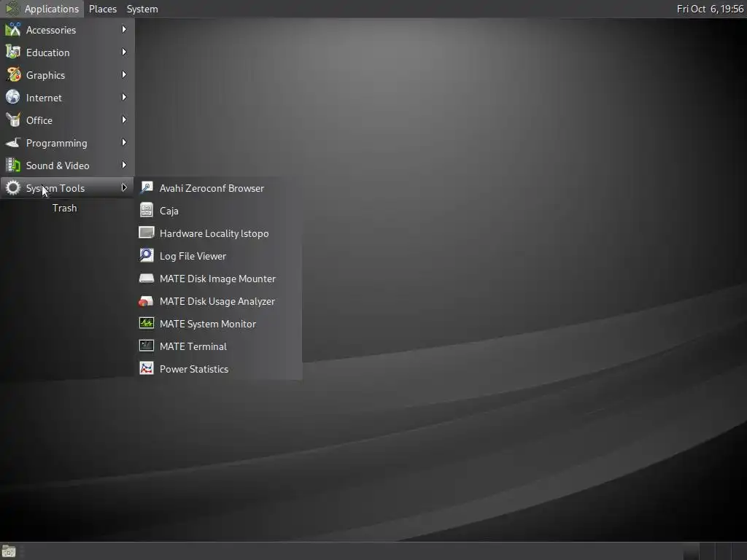The height and width of the screenshot is (560, 747).
Task: Open MATE Disk Image Mounter entry
Action: [x=219, y=279]
